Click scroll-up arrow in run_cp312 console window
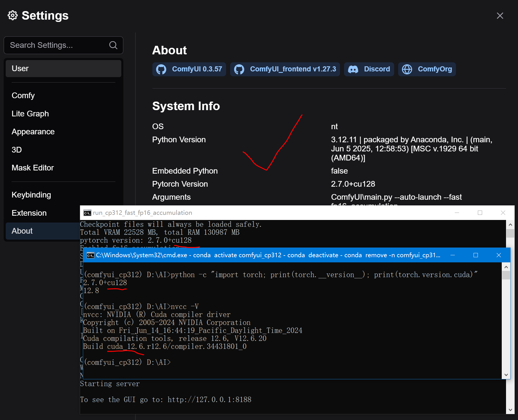The height and width of the screenshot is (420, 518). click(x=510, y=225)
